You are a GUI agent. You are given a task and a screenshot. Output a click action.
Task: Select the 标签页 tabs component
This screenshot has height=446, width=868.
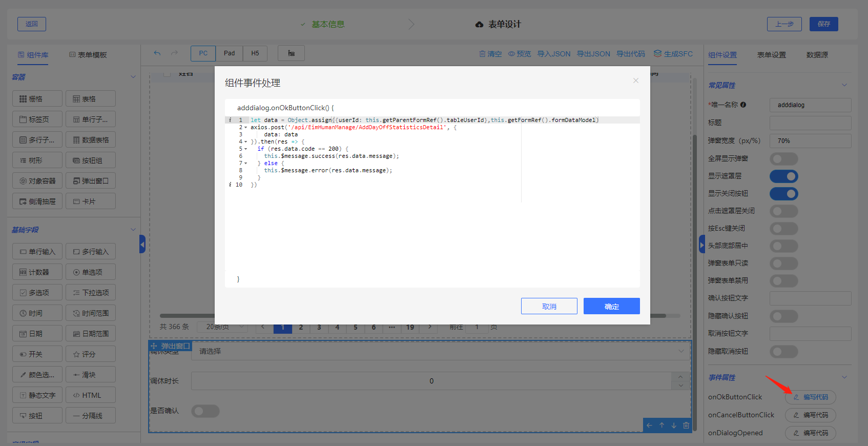[37, 119]
